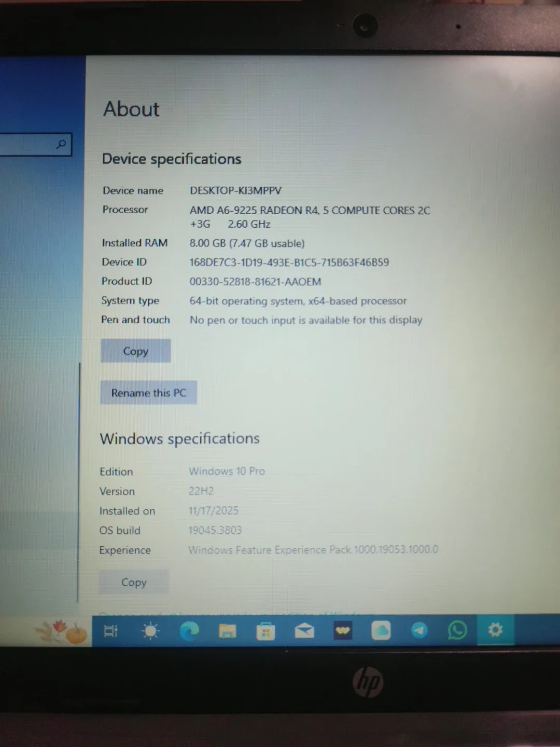Click the dark heart-logo app on the taskbar

[342, 630]
